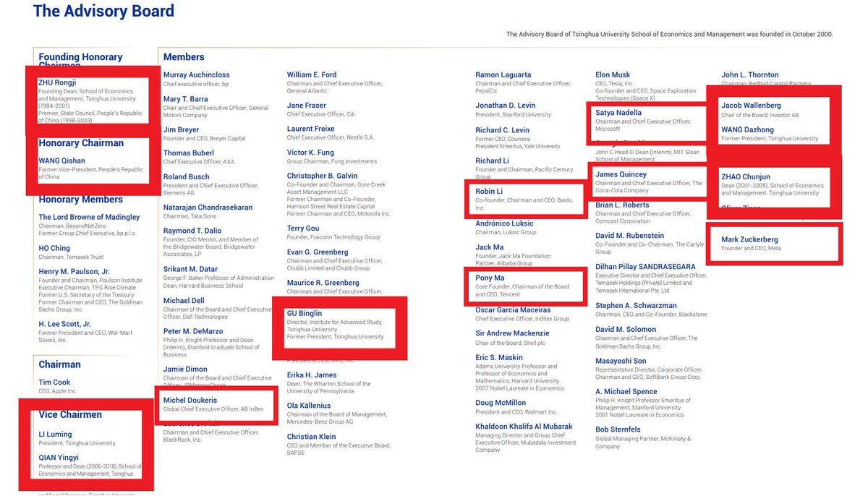The image size is (868, 496).
Task: Select Khaldoon Khalifa Al Mubarak
Action: pyautogui.click(x=524, y=427)
